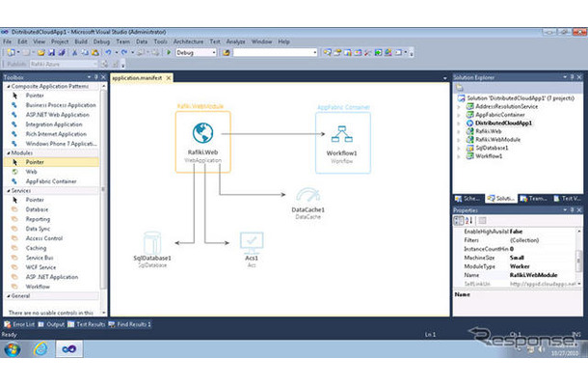Launch Internet Explorer from the taskbar

tap(40, 349)
